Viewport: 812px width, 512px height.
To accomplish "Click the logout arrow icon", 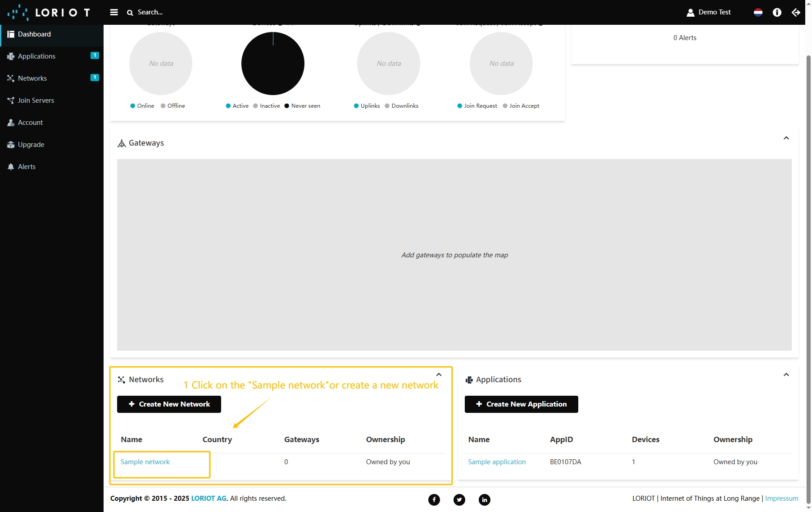I will (x=796, y=12).
